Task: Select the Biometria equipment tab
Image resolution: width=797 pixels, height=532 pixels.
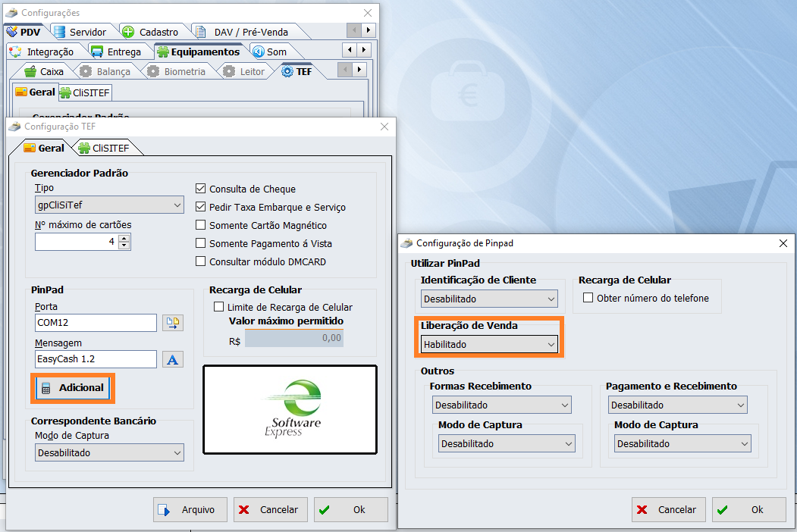Action: (176, 71)
